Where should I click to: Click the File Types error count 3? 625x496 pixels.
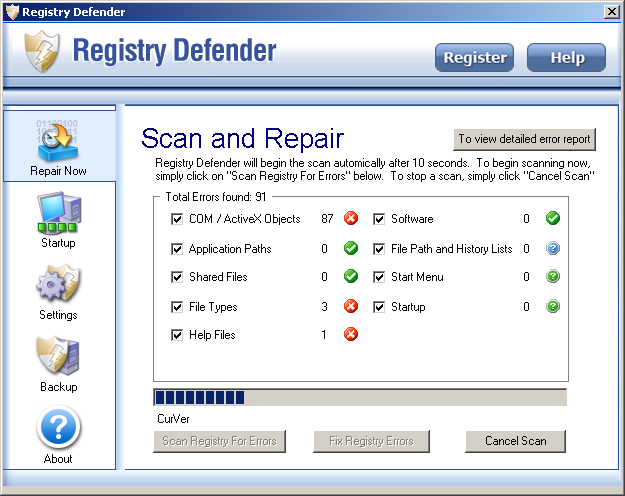tap(324, 307)
